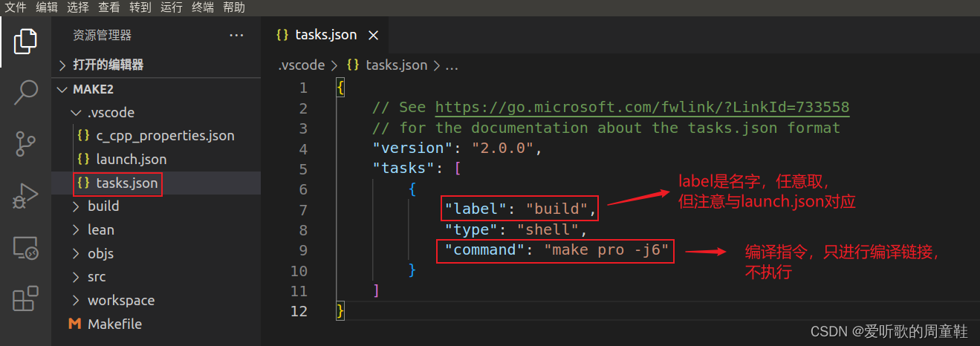The height and width of the screenshot is (346, 980).
Task: Click the "tasks" key in editor
Action: [x=403, y=169]
